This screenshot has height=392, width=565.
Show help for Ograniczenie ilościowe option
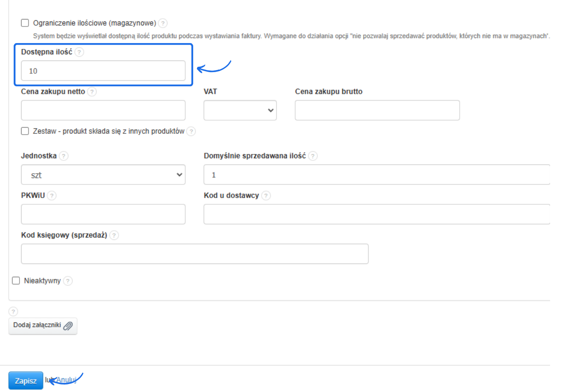click(163, 23)
